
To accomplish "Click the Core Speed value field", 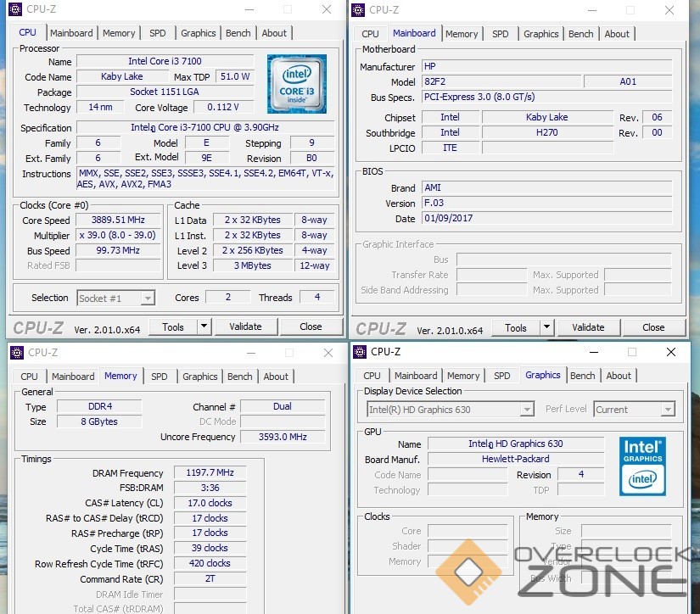I will 118,220.
